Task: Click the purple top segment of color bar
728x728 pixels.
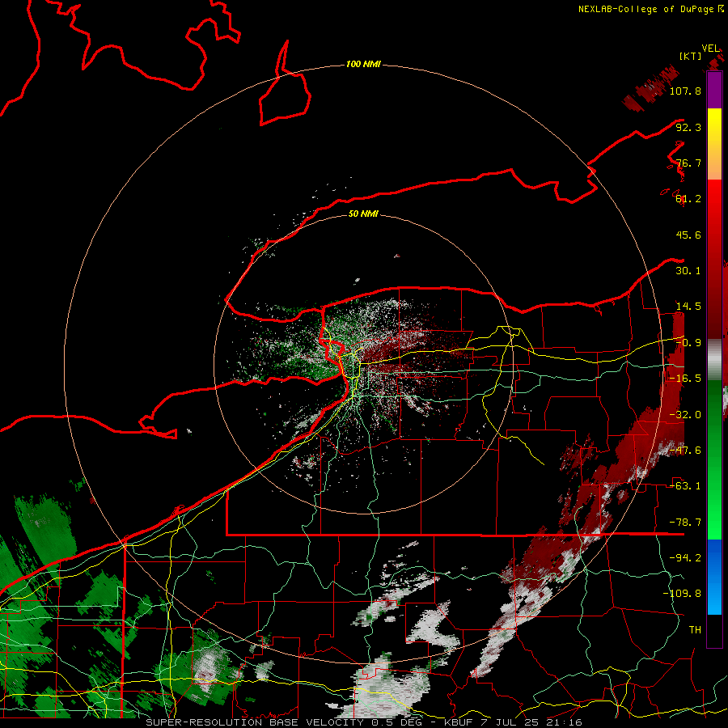Action: [714, 91]
